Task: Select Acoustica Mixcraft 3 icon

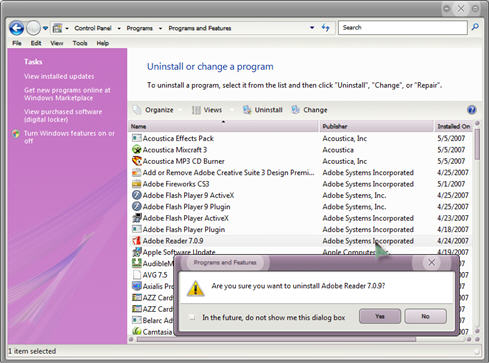Action: coord(137,149)
